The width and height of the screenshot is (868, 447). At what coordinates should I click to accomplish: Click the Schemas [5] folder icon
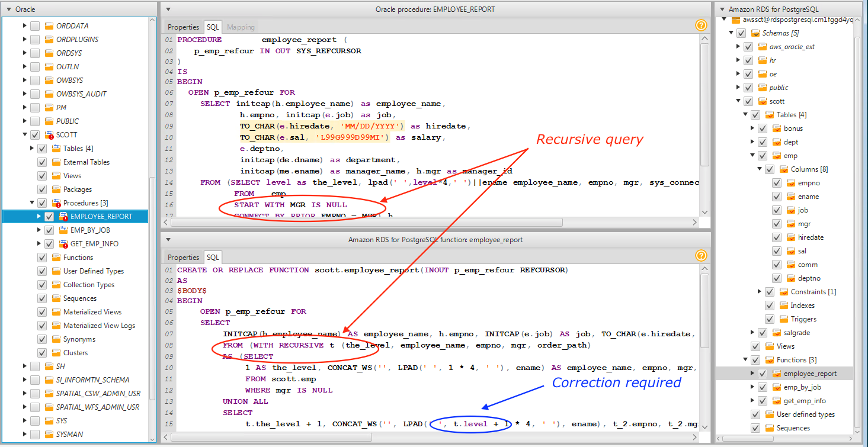[755, 33]
